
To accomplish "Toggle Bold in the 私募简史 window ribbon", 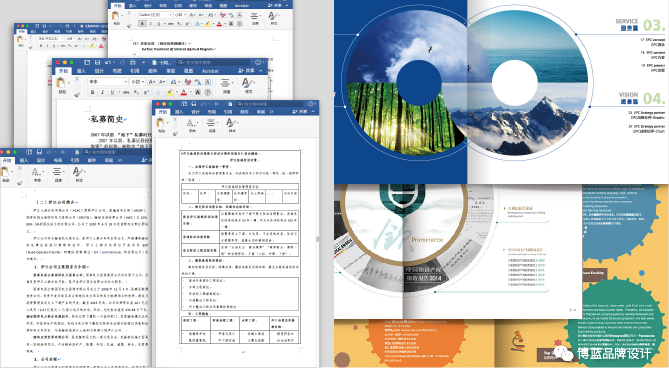I will coord(93,92).
